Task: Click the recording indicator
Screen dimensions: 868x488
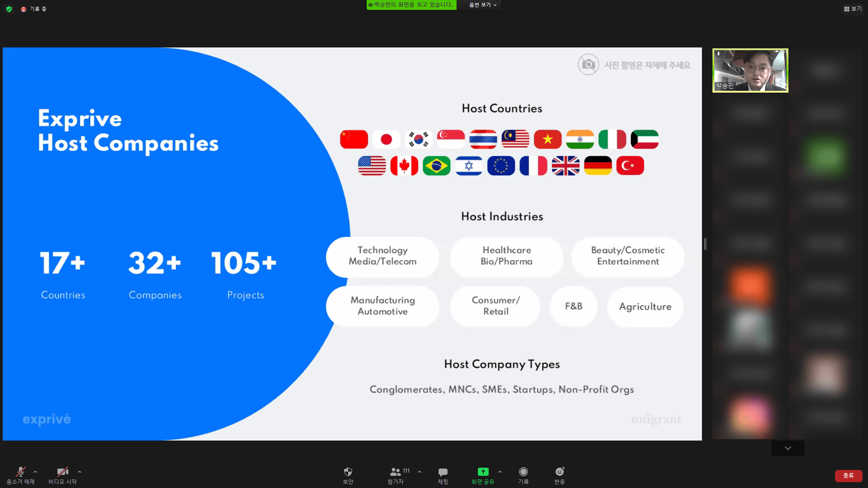Action: point(33,9)
